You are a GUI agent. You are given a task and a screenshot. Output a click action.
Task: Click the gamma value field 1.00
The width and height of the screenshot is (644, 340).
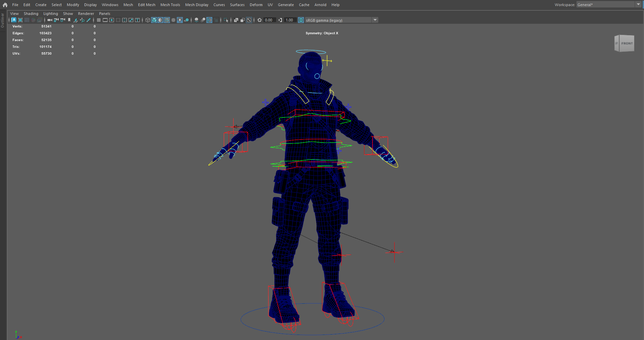[290, 20]
